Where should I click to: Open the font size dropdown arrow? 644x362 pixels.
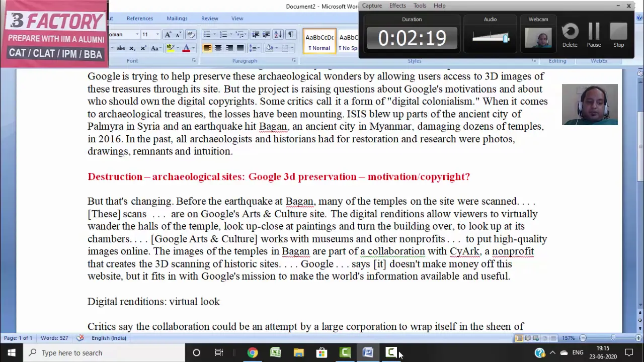pyautogui.click(x=157, y=34)
